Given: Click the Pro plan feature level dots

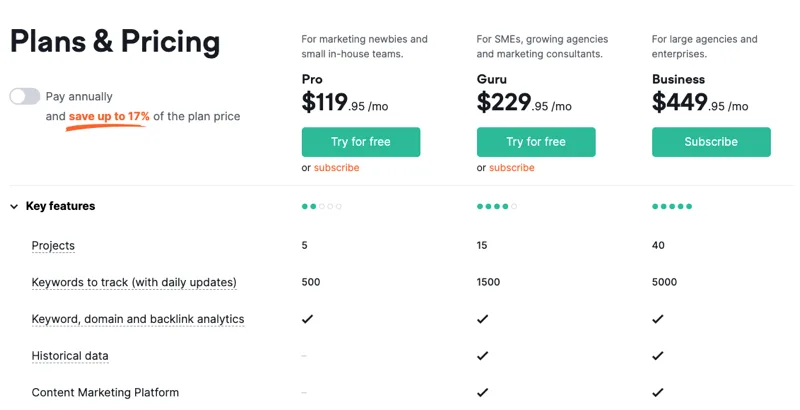Looking at the screenshot, I should [x=322, y=207].
